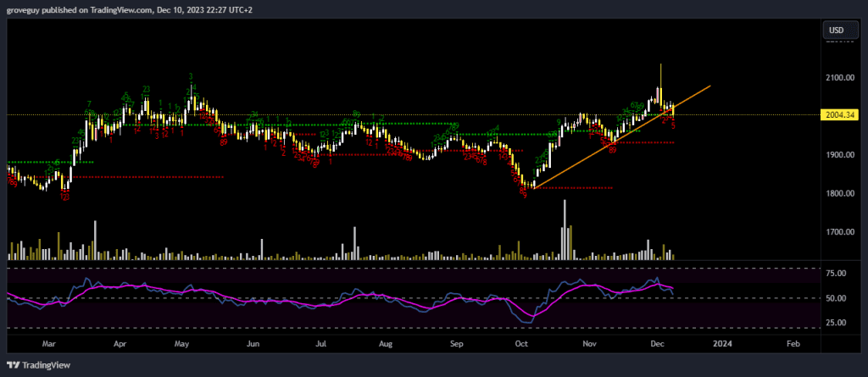Click the tallest October volume bar

(565, 230)
